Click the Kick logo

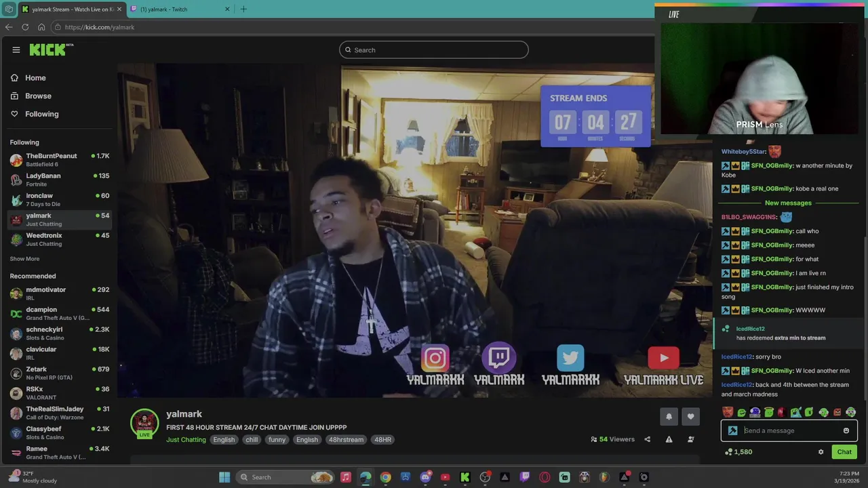[50, 49]
